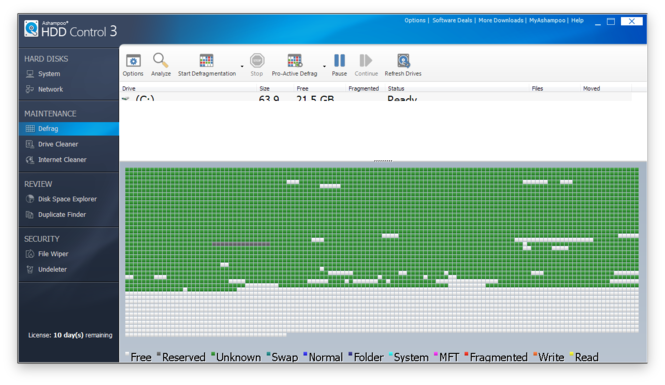Expand the Pro-Active Defrag dropdown arrow
Viewport: 665px width, 385px height.
[x=324, y=66]
